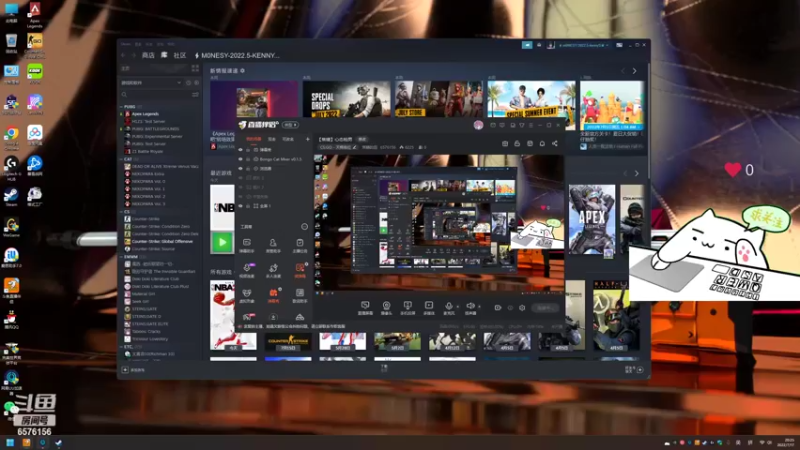Viewport: 800px width, 450px height.
Task: Open 社区 tab in Steam
Action: (x=180, y=55)
